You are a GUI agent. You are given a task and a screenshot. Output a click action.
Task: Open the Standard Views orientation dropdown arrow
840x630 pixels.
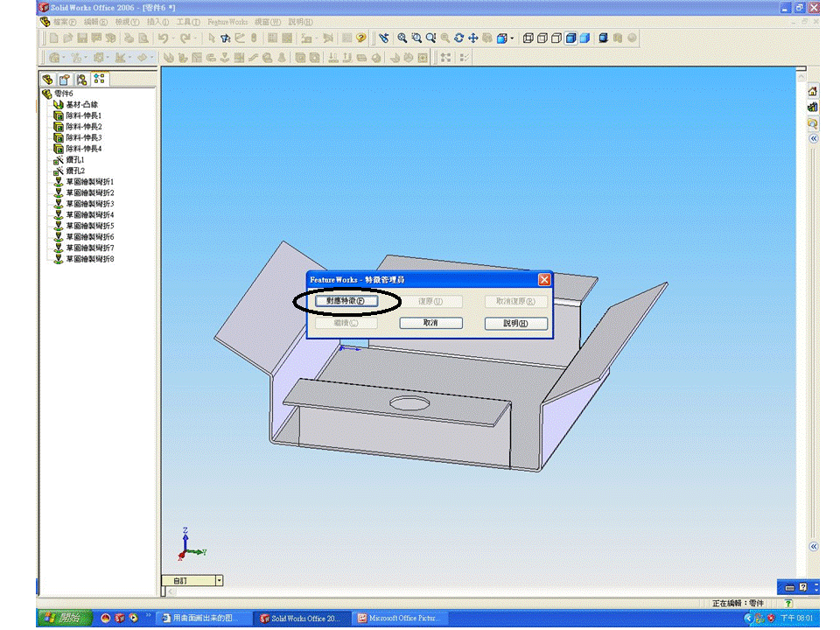(x=512, y=38)
